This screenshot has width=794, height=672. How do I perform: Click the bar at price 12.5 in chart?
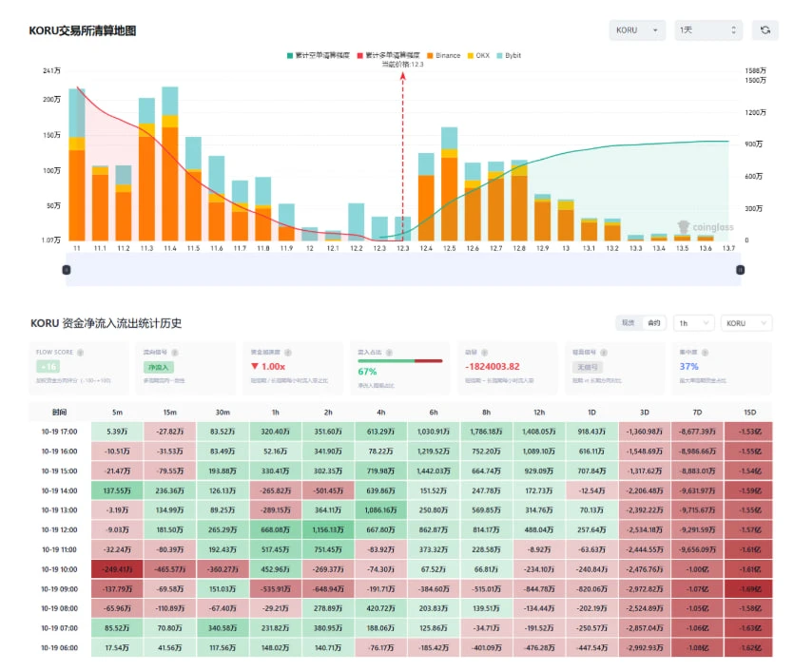pyautogui.click(x=449, y=183)
